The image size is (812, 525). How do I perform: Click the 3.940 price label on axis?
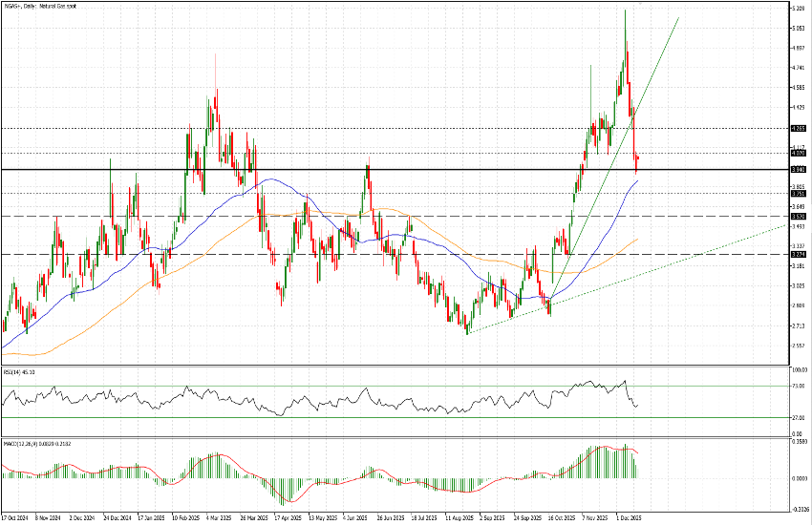pos(799,170)
